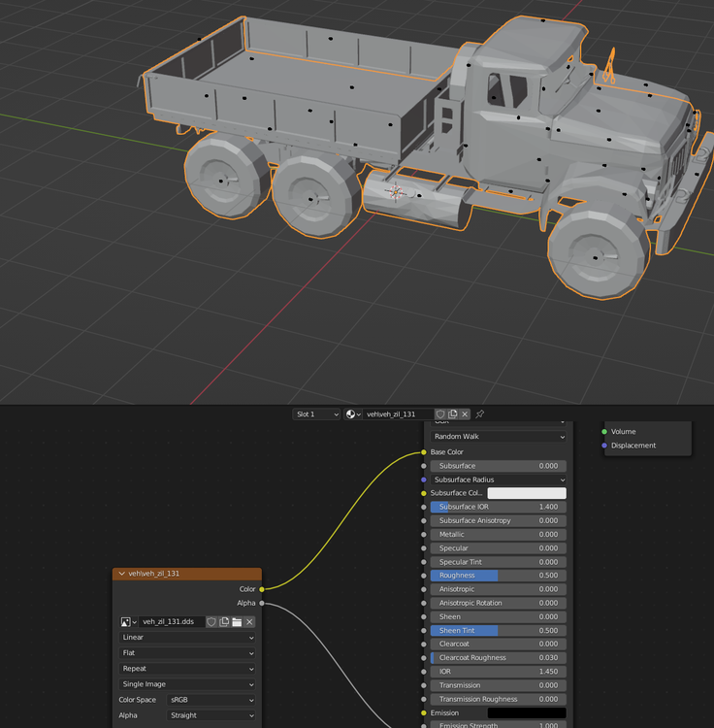Viewport: 714px width, 728px height.
Task: Open the Color Space sRGB dropdown
Action: point(211,700)
